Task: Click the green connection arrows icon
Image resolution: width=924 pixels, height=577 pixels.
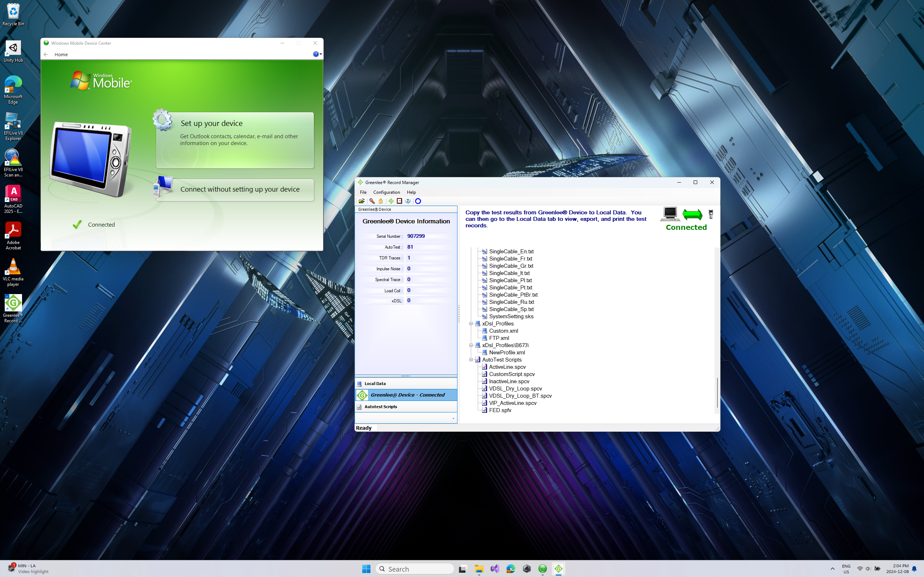Action: tap(692, 215)
